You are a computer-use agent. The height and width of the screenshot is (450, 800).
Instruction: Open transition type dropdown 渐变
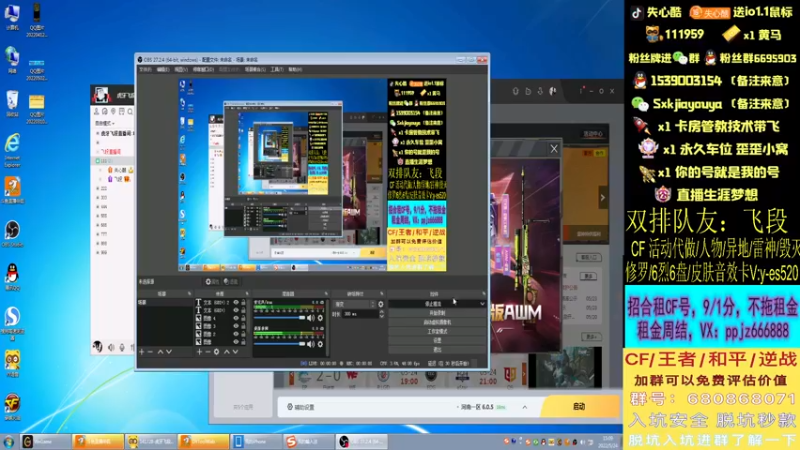click(354, 304)
